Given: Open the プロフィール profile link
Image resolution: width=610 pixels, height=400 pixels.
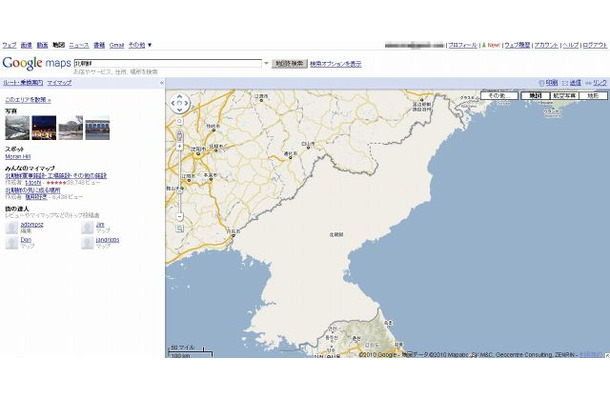Looking at the screenshot, I should pos(463,45).
